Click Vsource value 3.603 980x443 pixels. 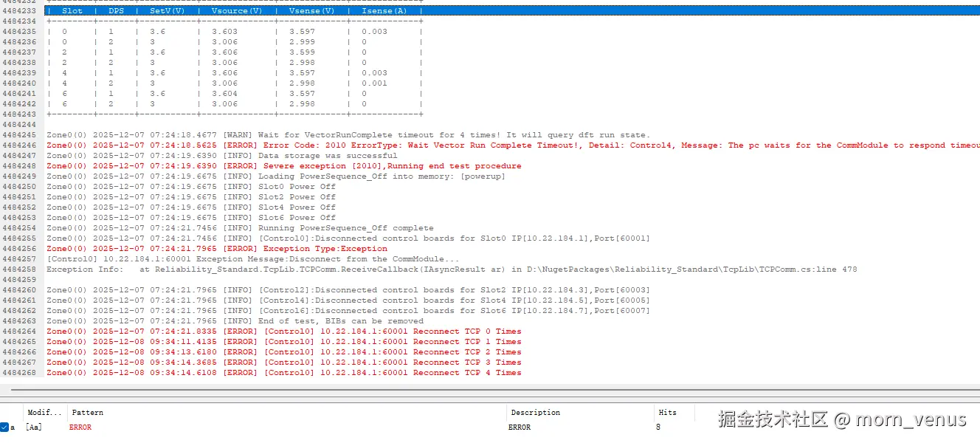pyautogui.click(x=224, y=32)
